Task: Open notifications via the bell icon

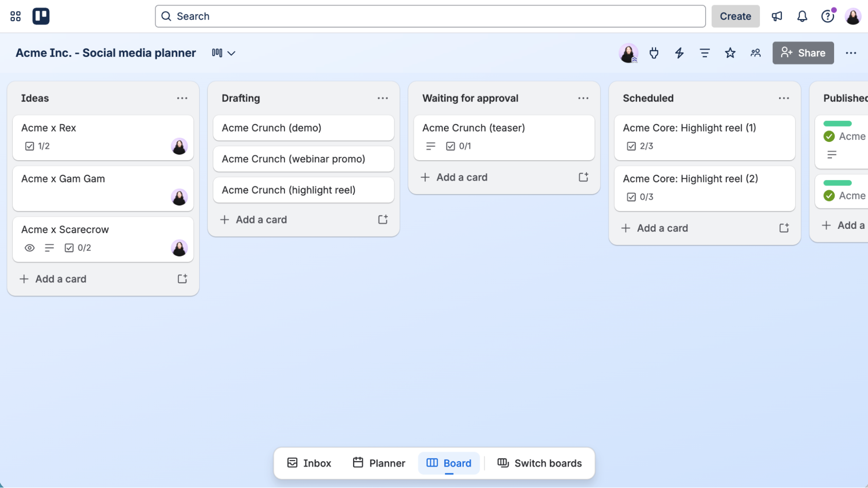Action: (x=802, y=16)
